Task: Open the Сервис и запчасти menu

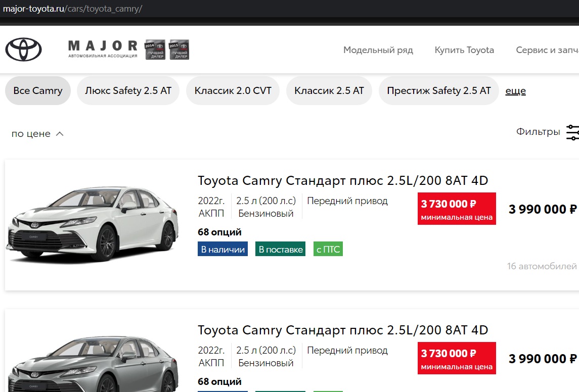Action: tap(547, 50)
